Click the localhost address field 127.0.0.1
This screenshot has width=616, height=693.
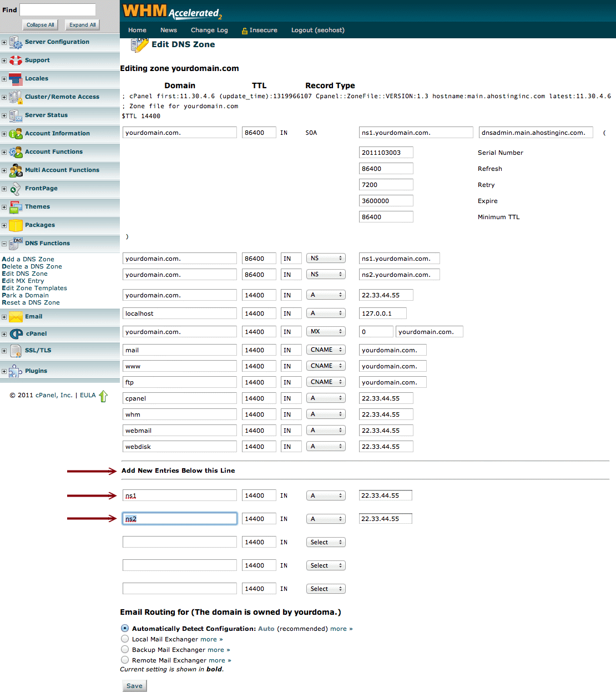[383, 313]
